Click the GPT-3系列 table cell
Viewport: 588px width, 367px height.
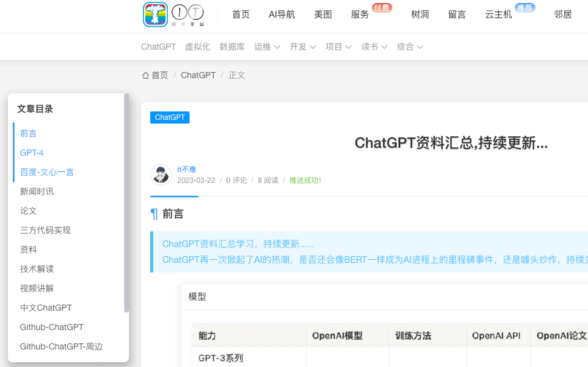[x=221, y=359]
